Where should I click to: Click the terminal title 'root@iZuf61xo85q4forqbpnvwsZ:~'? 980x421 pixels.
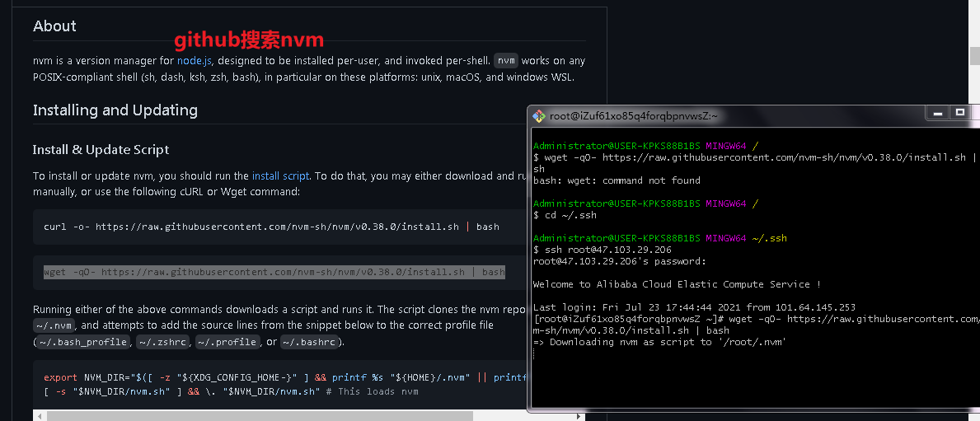[634, 115]
